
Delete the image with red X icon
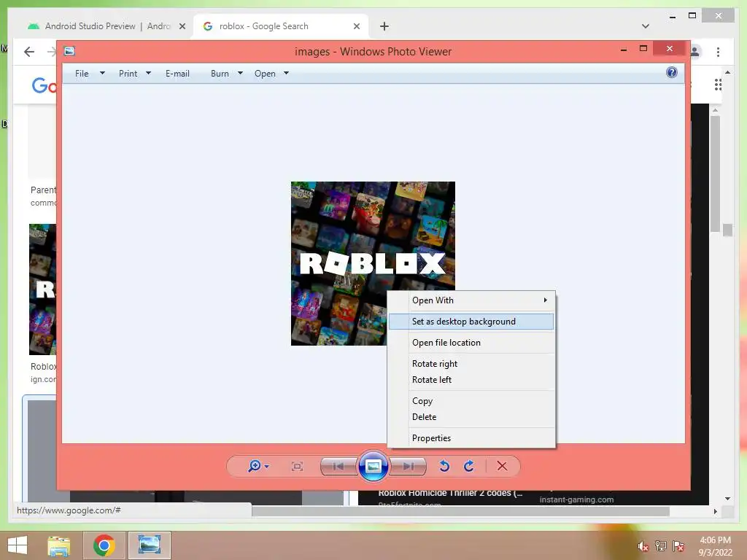coord(502,466)
